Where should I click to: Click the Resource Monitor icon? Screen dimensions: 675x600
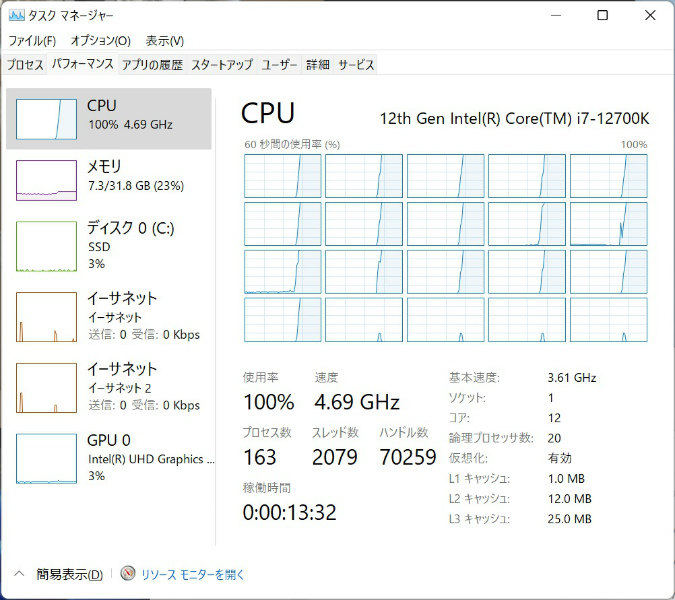click(127, 574)
